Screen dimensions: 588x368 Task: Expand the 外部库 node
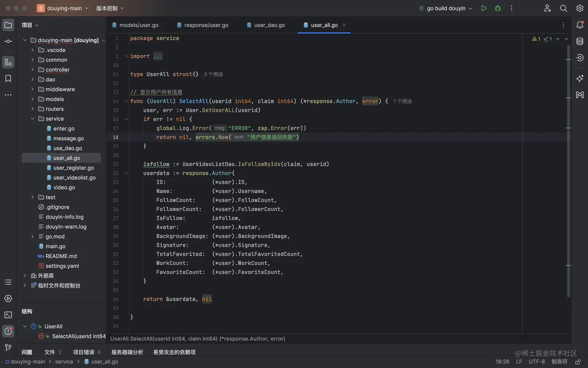coord(25,276)
